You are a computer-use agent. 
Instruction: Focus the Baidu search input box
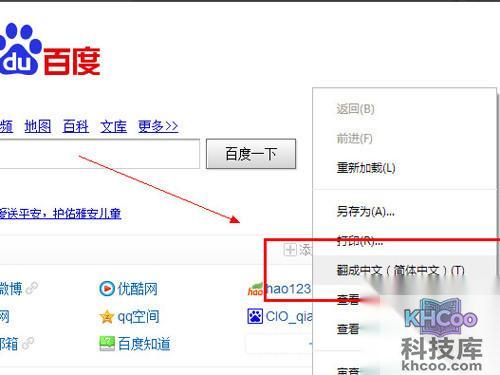tap(99, 154)
